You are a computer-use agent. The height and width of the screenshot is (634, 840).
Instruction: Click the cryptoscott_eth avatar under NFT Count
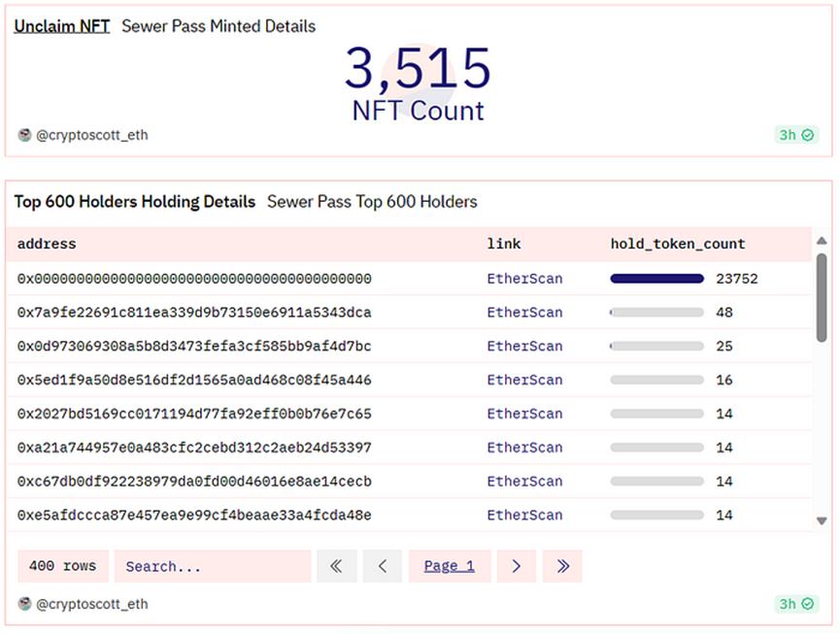[x=24, y=135]
